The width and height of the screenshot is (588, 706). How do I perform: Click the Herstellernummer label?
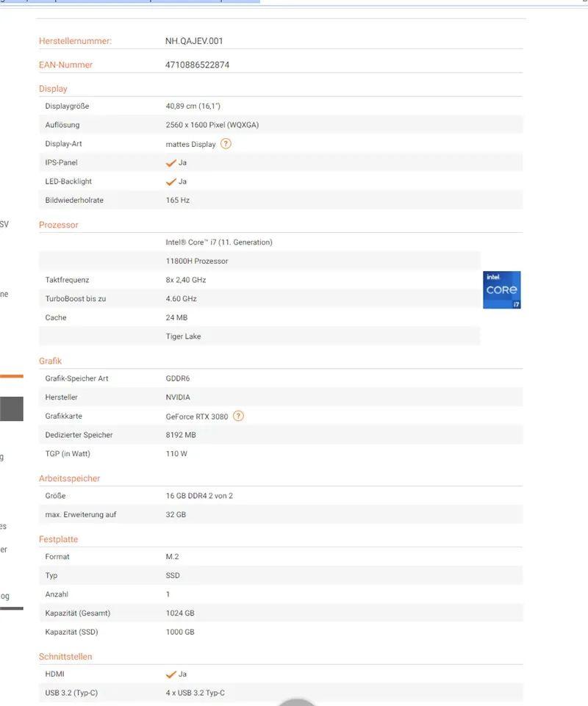(75, 41)
